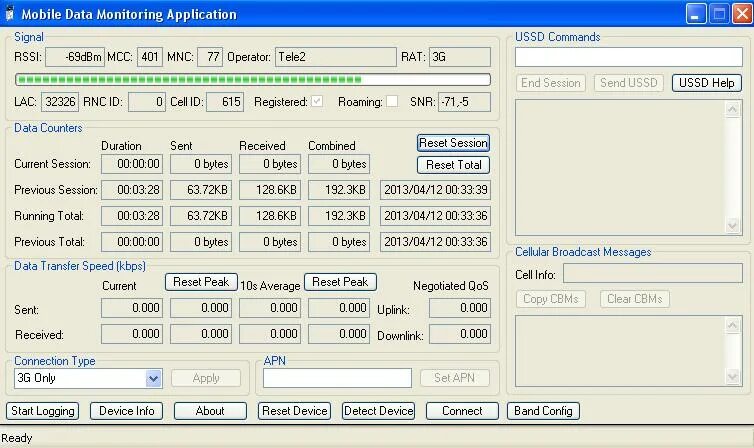Click the Start Logging button
Screen dimensions: 754x448
[x=43, y=411]
